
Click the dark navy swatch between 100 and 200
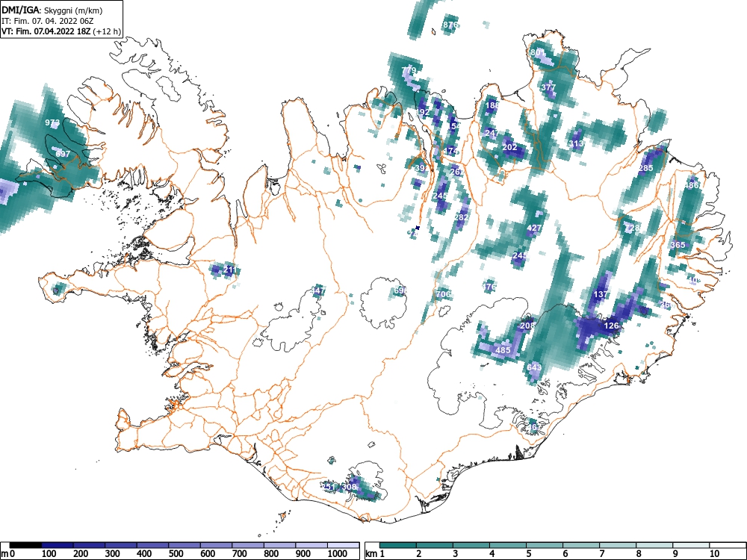click(58, 545)
